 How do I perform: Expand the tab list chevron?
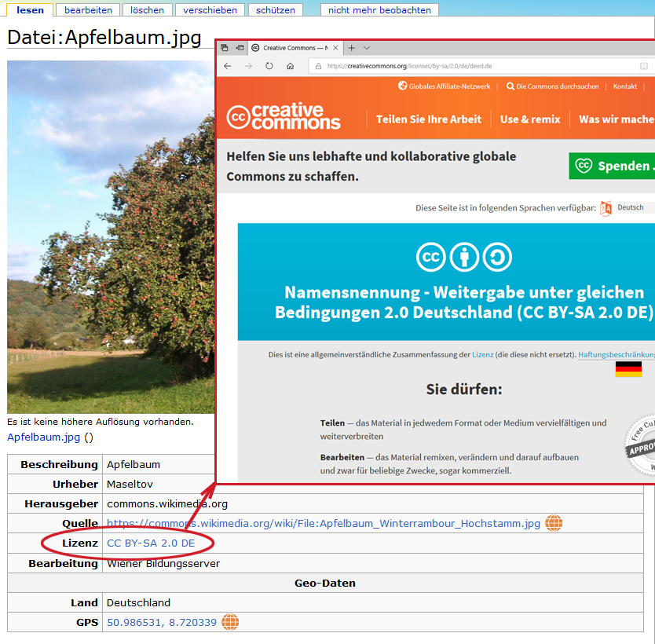367,48
